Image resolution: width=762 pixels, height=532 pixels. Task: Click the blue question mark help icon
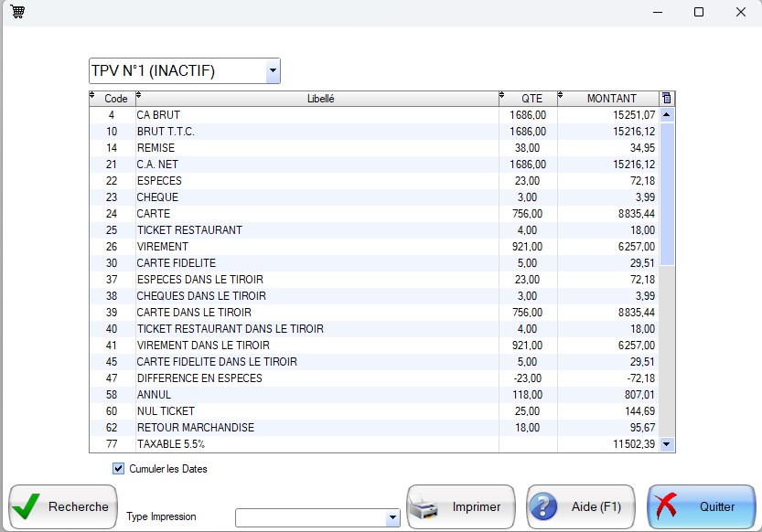(544, 506)
